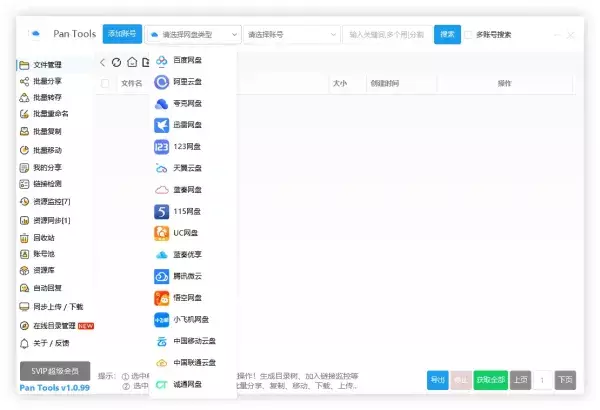Click the 停止 button
The image size is (600, 410).
coord(461,380)
